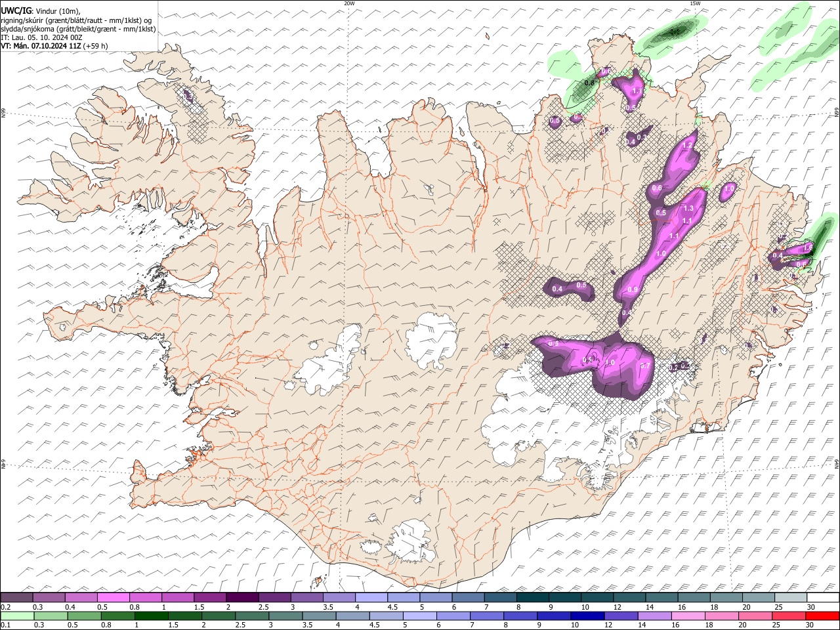Click the 1.2 precipitation value on the map
Screen dimensions: 840x630
(x=688, y=145)
